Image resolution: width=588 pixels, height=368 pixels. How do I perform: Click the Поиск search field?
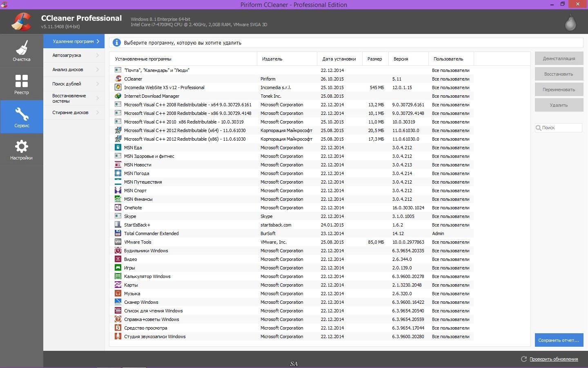tap(559, 128)
